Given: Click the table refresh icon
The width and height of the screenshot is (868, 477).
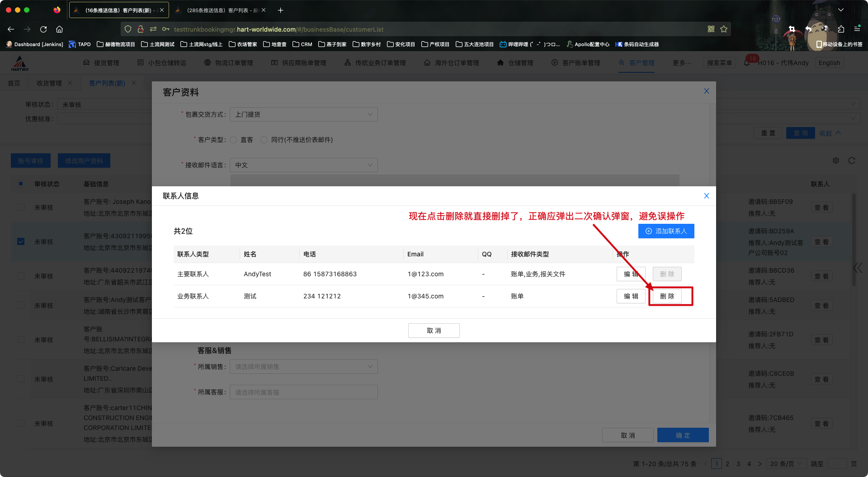Looking at the screenshot, I should point(852,161).
